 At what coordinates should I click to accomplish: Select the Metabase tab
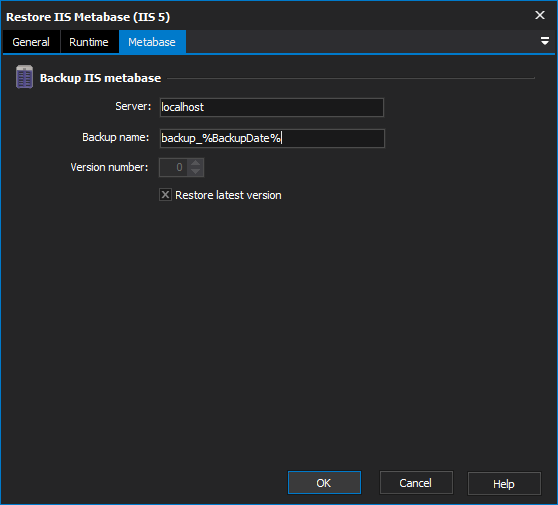point(152,42)
